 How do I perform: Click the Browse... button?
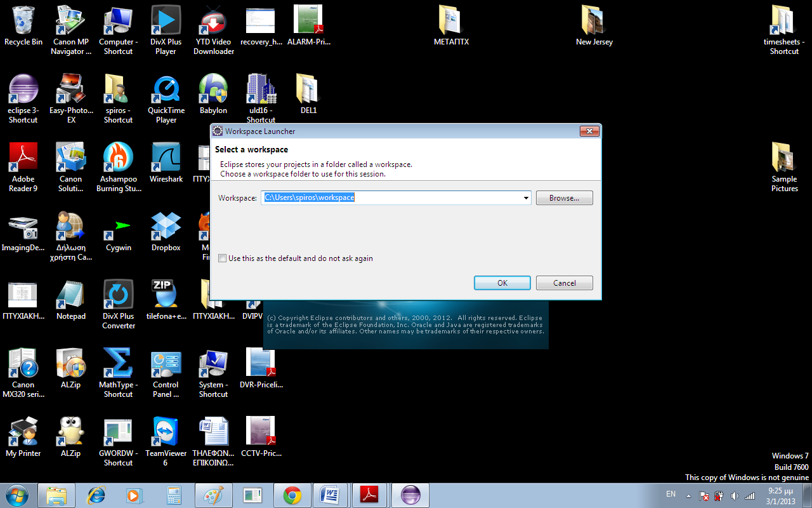coord(564,198)
